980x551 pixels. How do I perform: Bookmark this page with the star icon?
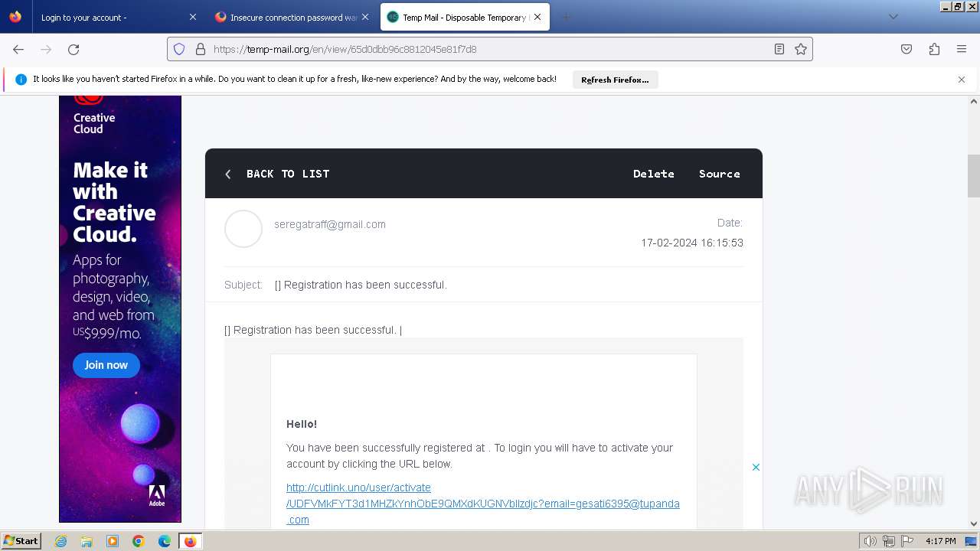coord(801,49)
